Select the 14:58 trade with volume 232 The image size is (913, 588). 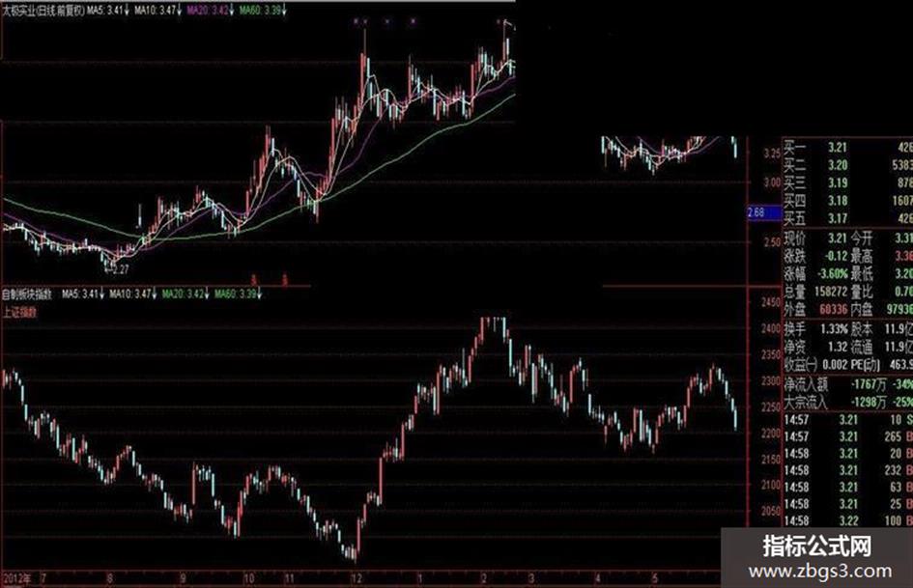point(848,470)
